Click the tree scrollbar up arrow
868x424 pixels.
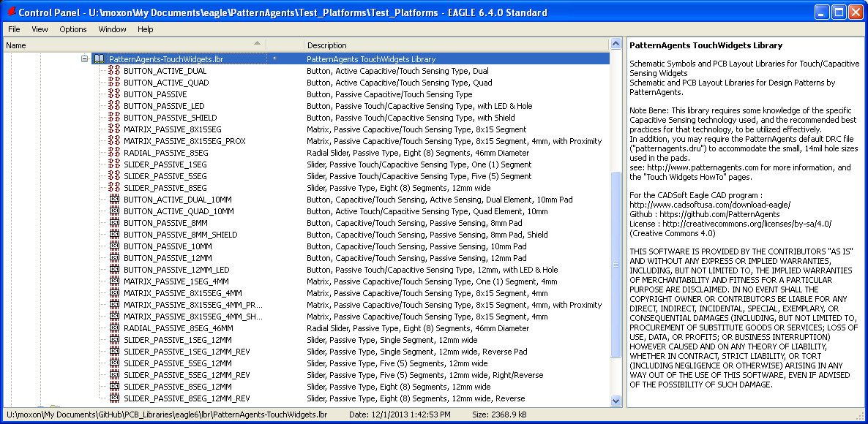click(616, 44)
